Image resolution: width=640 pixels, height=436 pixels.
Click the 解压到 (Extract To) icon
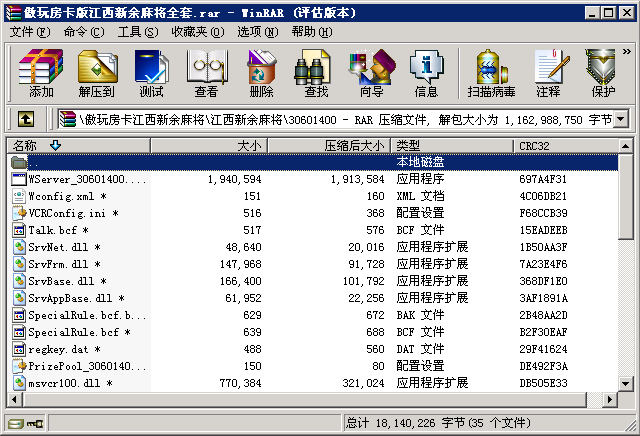[96, 73]
